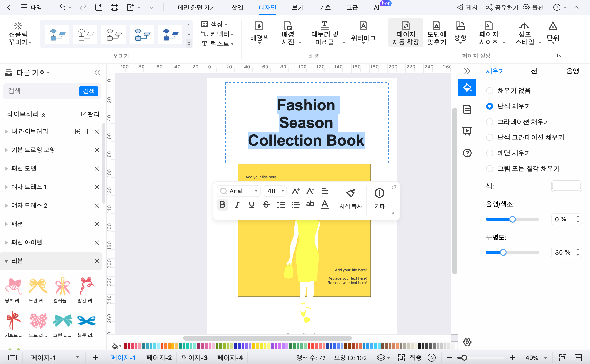Screen dimensions: 590x364
Task: Toggle italic in floating text toolbar
Action: point(237,204)
